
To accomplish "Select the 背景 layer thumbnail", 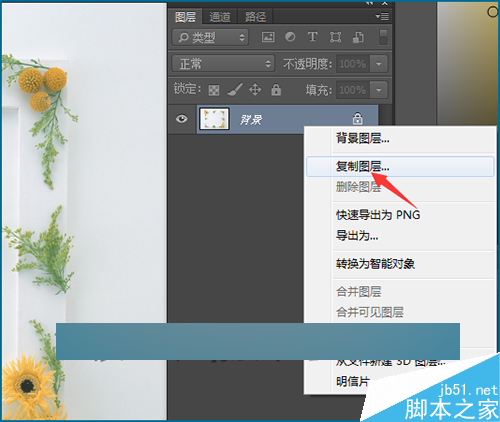I will click(x=214, y=119).
